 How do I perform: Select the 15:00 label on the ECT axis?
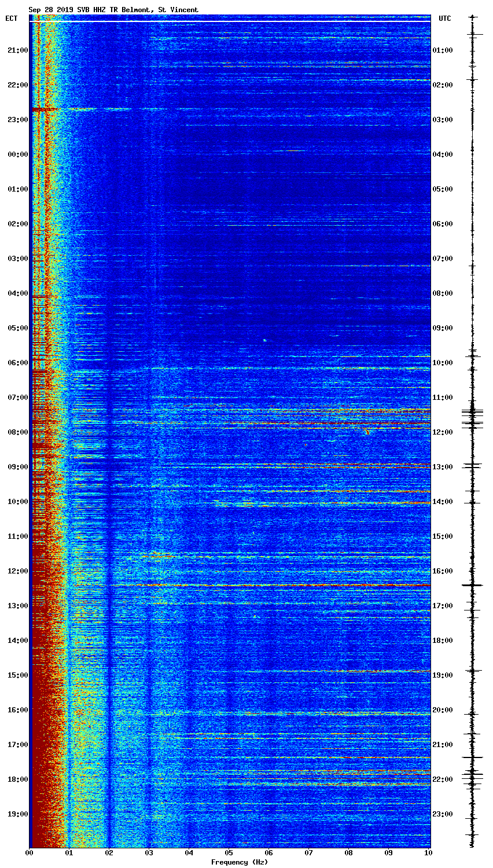pyautogui.click(x=16, y=675)
